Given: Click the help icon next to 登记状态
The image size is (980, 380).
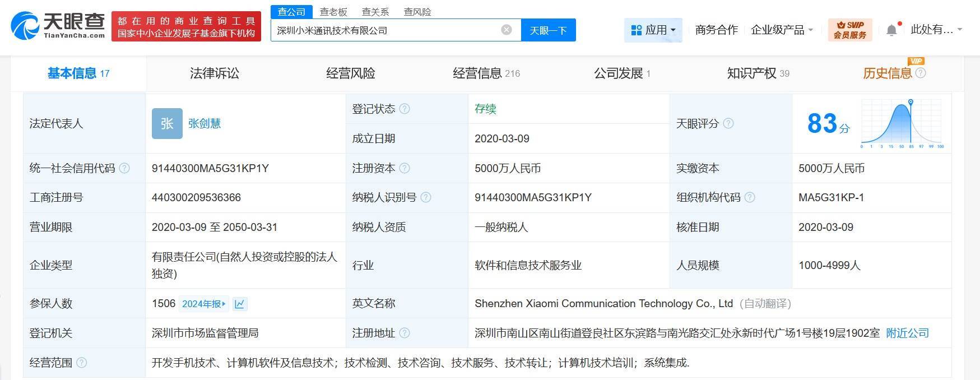Looking at the screenshot, I should tap(405, 109).
